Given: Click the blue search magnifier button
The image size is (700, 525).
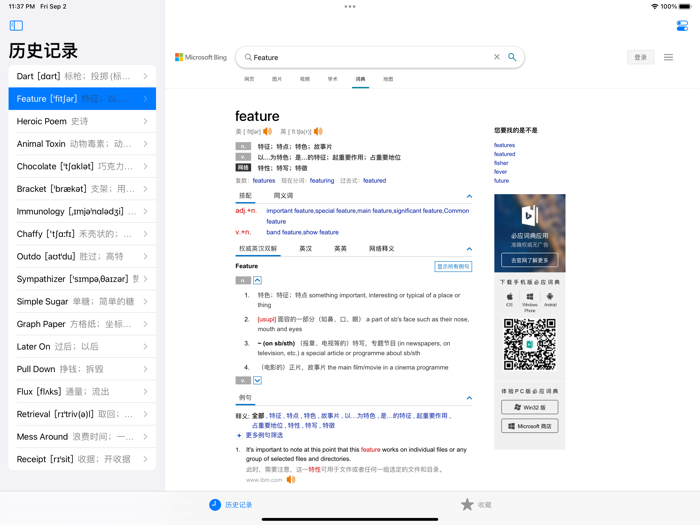Looking at the screenshot, I should 512,57.
